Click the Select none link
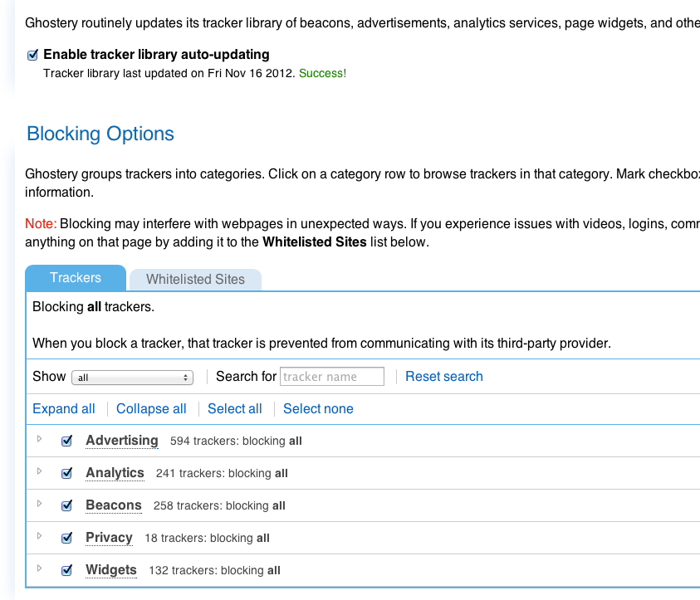 pyautogui.click(x=318, y=409)
